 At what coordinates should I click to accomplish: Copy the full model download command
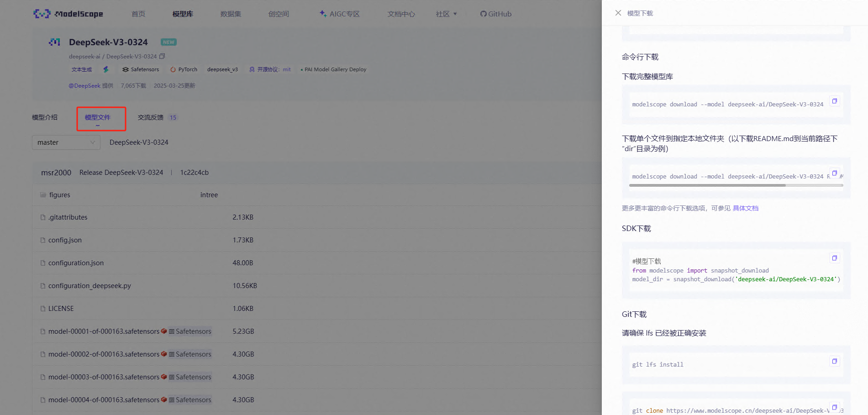tap(834, 101)
